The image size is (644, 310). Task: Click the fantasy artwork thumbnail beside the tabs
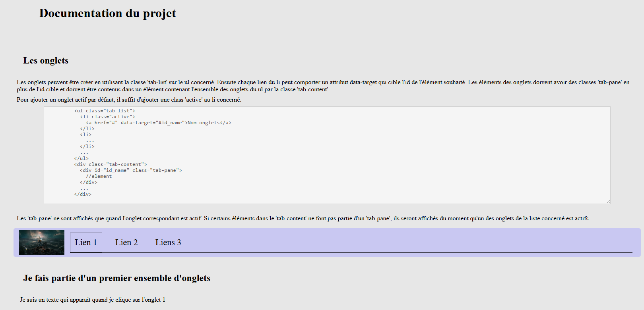41,242
